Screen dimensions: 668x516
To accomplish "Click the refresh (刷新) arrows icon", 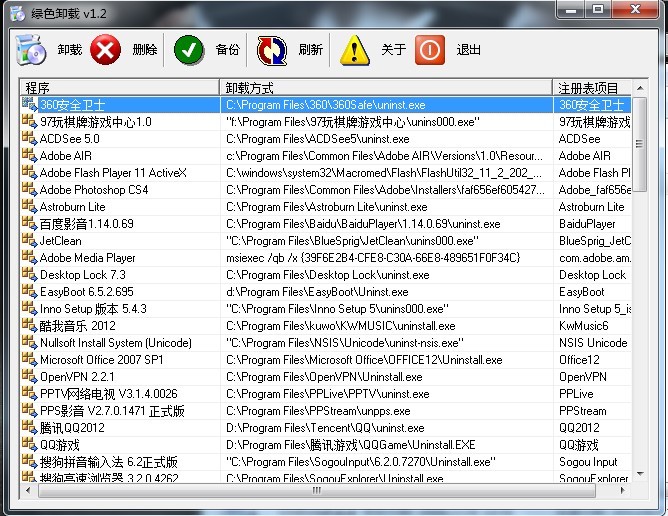I will [x=272, y=49].
